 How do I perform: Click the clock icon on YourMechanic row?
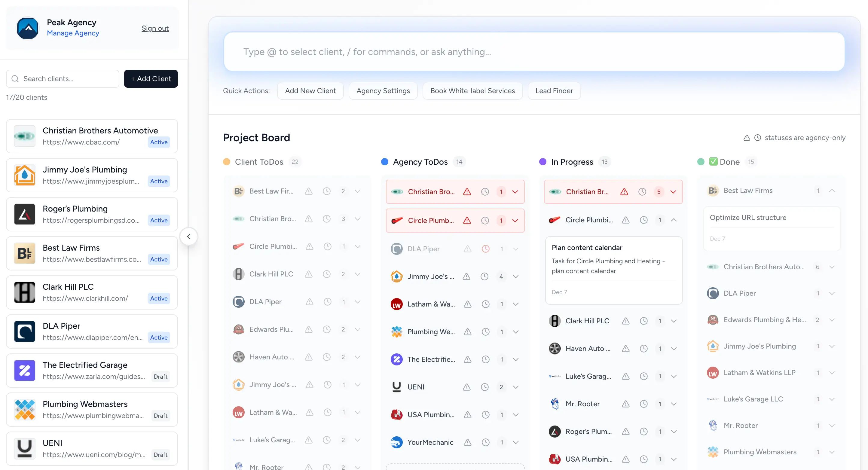point(486,442)
